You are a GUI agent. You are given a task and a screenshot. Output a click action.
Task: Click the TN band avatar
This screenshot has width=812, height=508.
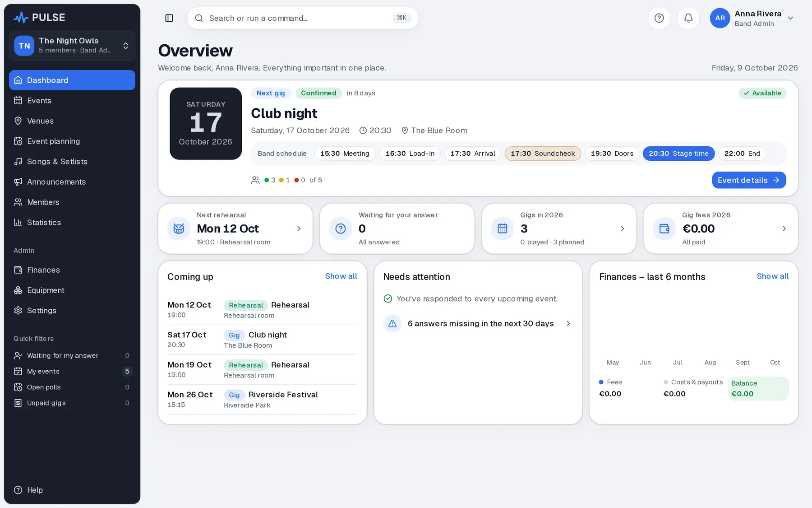pos(24,46)
